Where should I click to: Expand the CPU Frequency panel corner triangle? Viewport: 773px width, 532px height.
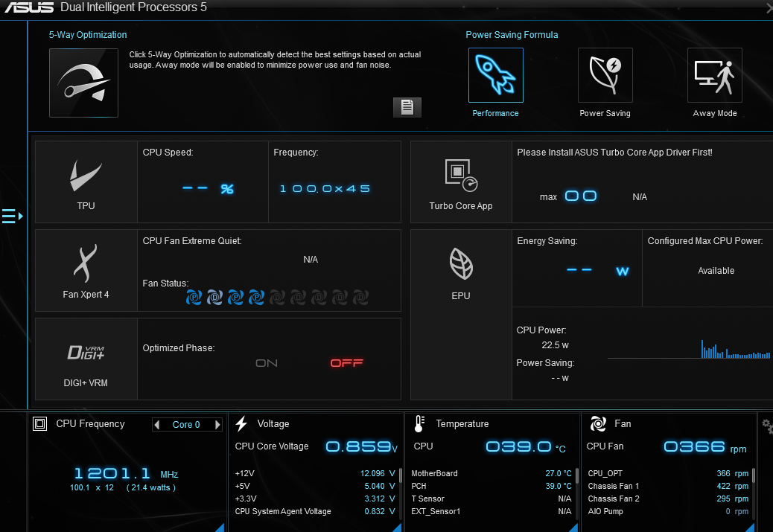click(220, 528)
